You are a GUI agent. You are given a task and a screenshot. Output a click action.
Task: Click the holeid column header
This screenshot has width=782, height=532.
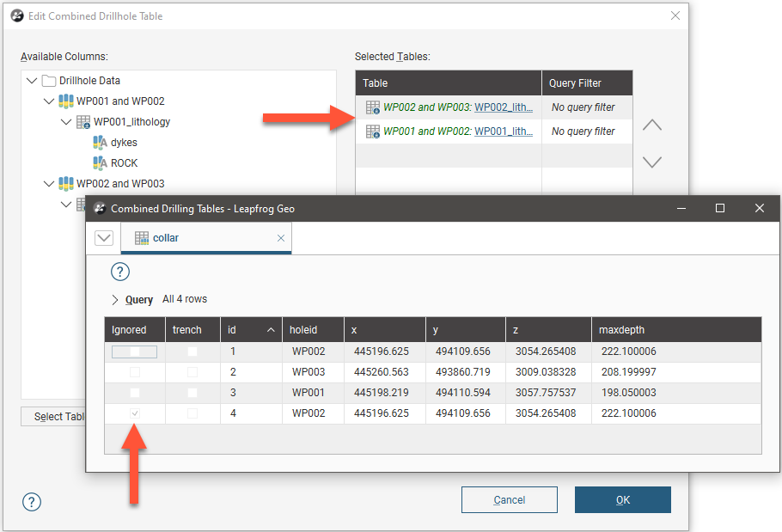coord(313,329)
